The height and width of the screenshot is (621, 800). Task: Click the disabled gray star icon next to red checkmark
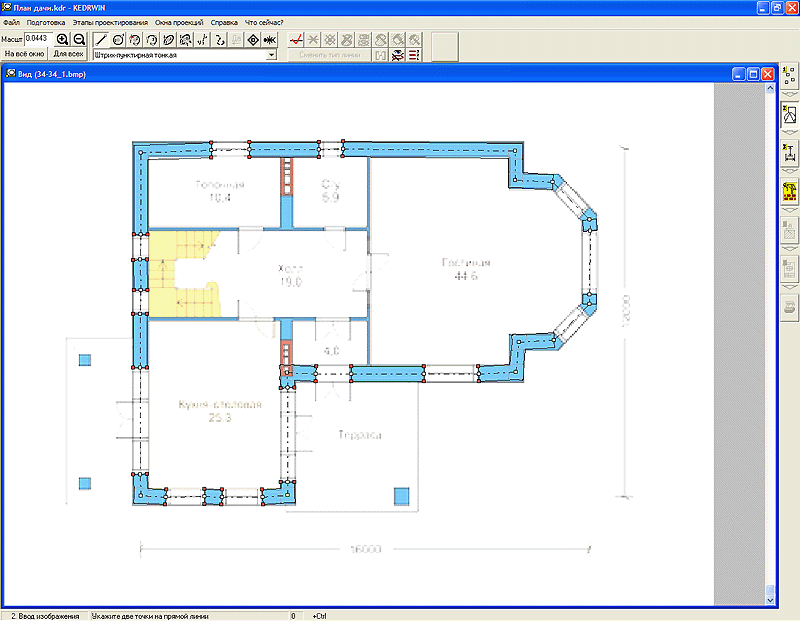(x=313, y=40)
